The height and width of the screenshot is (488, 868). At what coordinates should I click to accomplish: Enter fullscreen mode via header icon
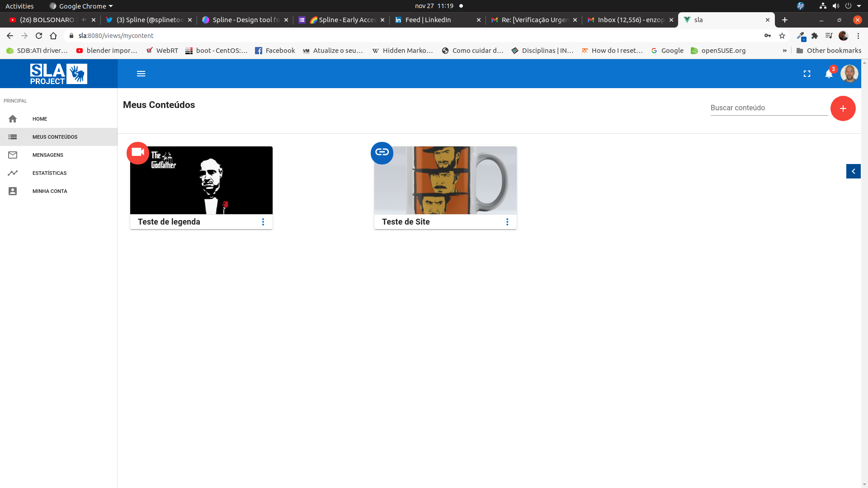tap(807, 74)
